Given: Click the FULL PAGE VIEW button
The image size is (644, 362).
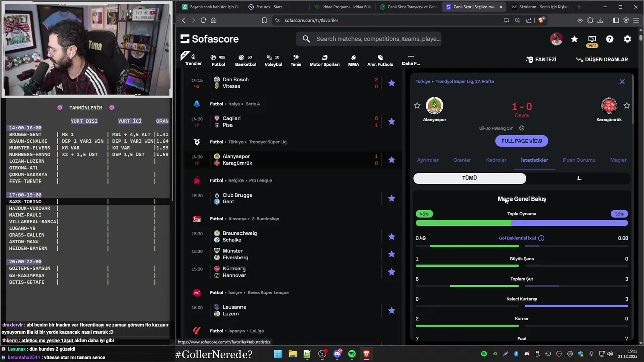Looking at the screenshot, I should [522, 141].
